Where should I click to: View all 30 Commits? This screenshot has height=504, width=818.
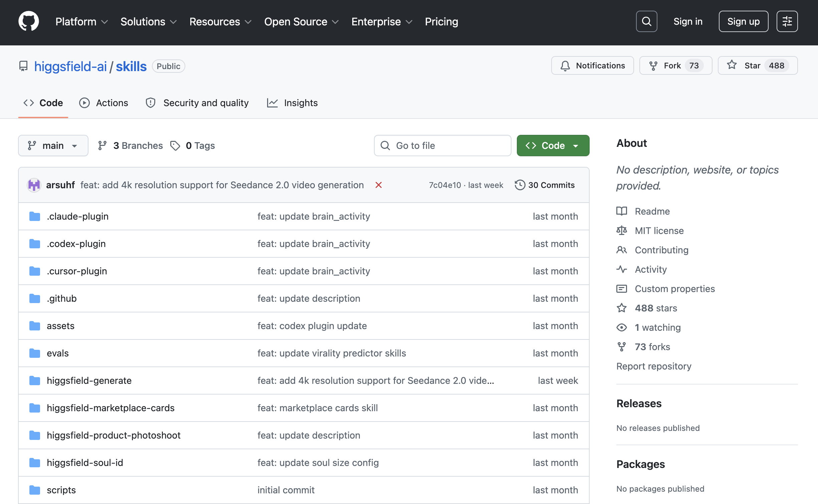coord(545,185)
